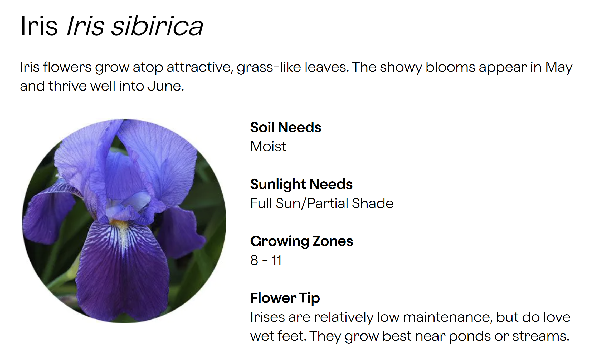Click the word "May" in the description
The height and width of the screenshot is (364, 609).
point(559,67)
